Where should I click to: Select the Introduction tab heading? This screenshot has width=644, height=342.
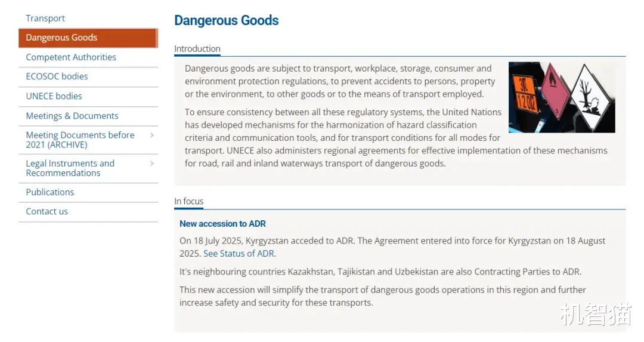(x=197, y=49)
